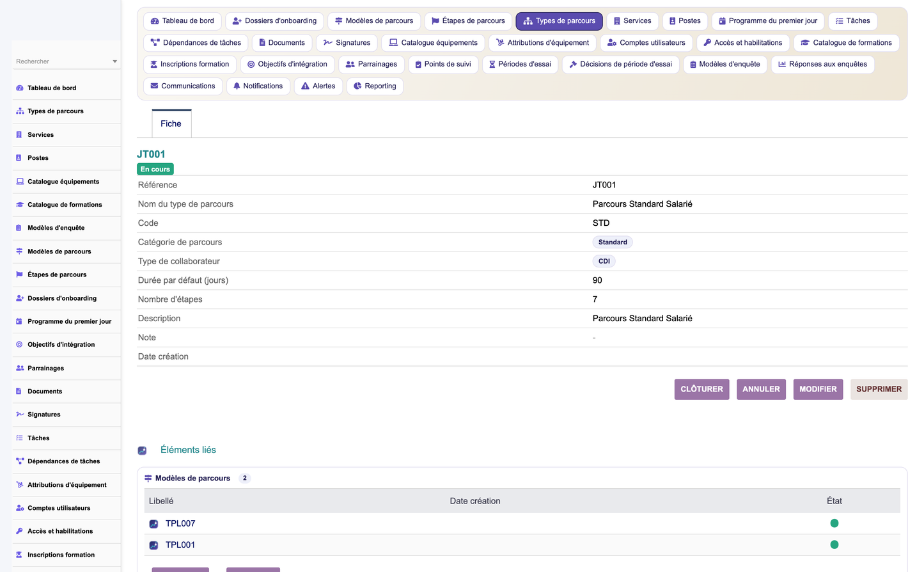The height and width of the screenshot is (572, 924).
Task: Open Dépendances de tâches top tab
Action: [x=196, y=43]
